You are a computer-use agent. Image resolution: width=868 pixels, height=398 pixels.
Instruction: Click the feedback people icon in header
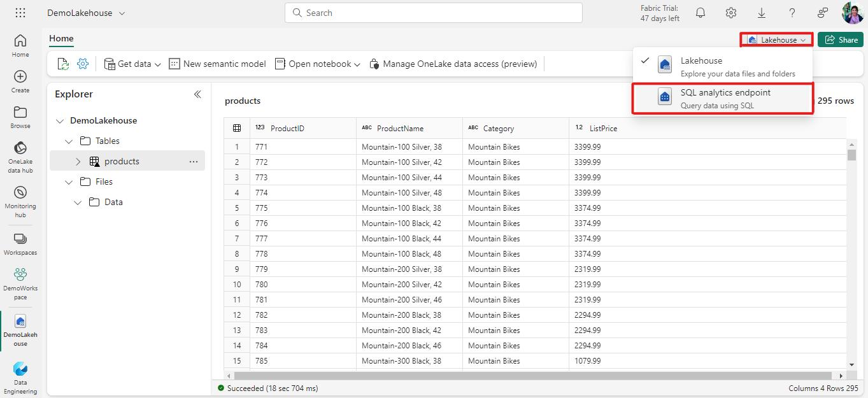823,13
